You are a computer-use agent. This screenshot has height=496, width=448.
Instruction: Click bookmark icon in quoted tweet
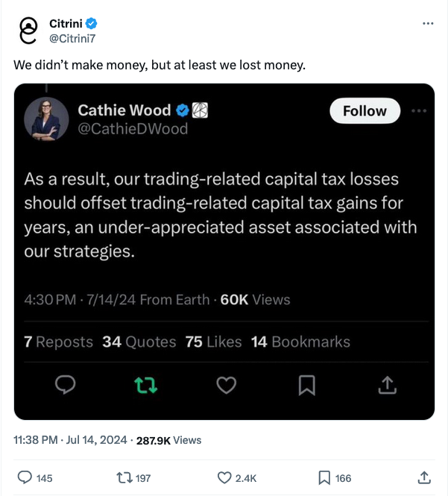(x=306, y=385)
